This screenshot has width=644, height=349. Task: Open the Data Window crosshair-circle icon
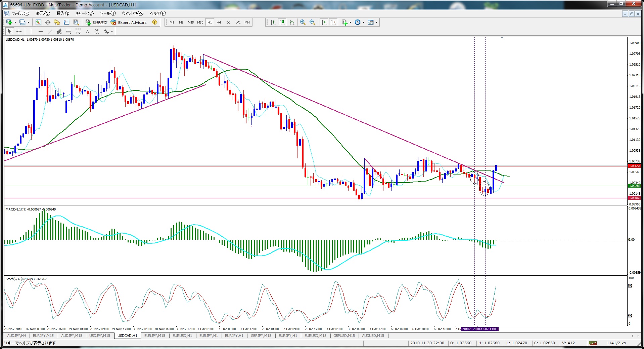click(48, 23)
